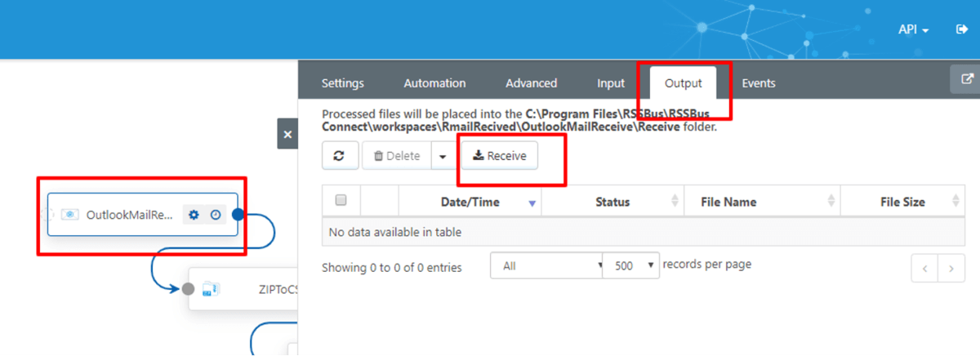
Task: Expand the API menu
Action: (914, 29)
